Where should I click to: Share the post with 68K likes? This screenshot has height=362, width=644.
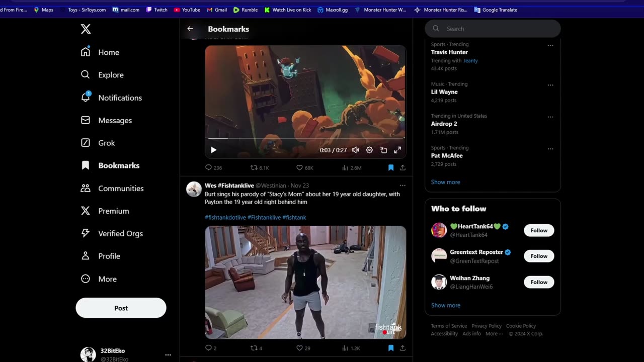403,167
